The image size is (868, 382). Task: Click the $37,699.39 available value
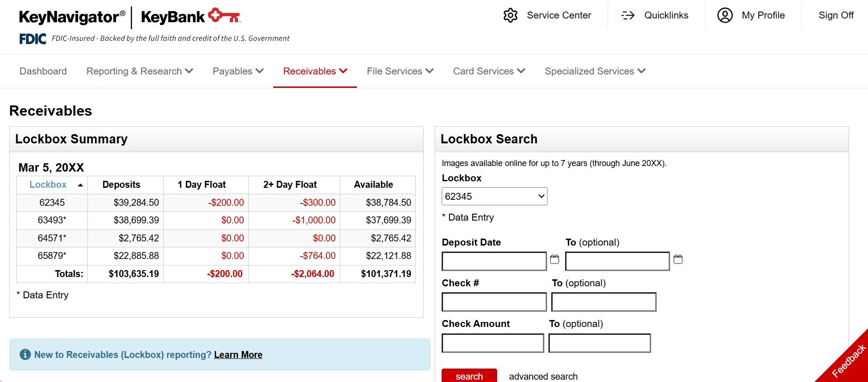pos(388,220)
